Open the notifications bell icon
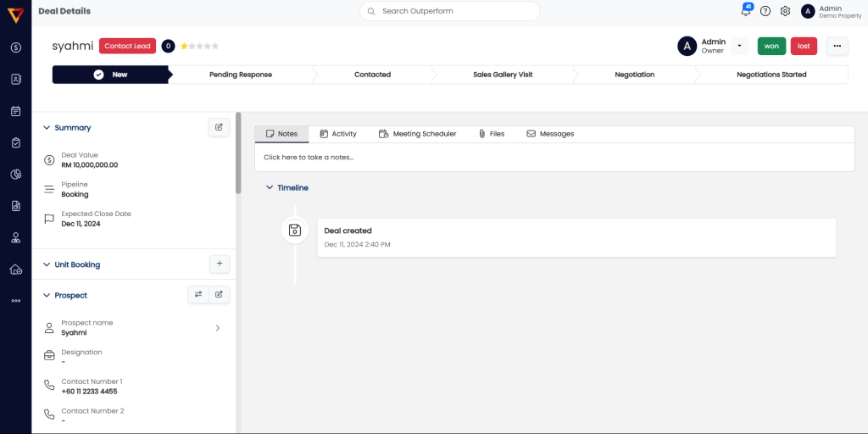The width and height of the screenshot is (868, 434). pyautogui.click(x=746, y=12)
